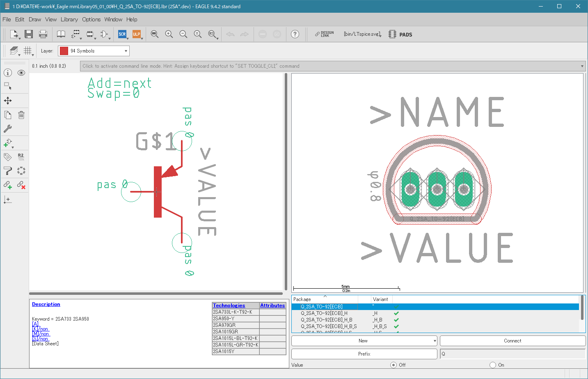The width and height of the screenshot is (588, 379).
Task: Expand the New button dropdown arrow
Action: tap(435, 341)
